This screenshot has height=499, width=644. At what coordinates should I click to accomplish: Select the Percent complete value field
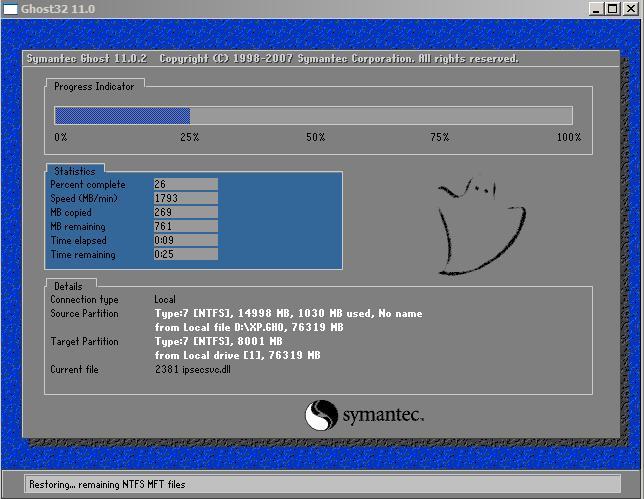point(185,185)
